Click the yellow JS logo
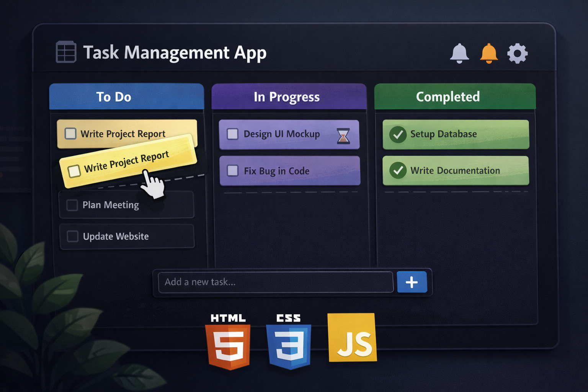Image resolution: width=588 pixels, height=392 pixels. pyautogui.click(x=353, y=337)
